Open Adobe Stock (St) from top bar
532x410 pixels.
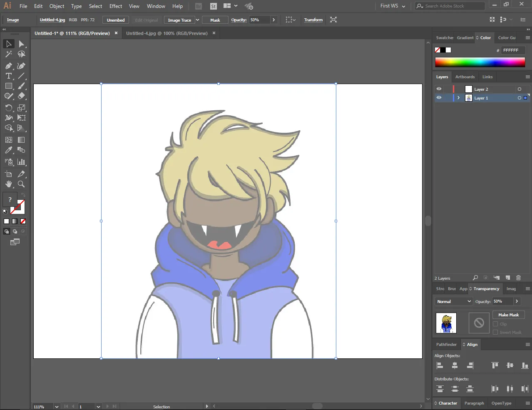coord(213,6)
